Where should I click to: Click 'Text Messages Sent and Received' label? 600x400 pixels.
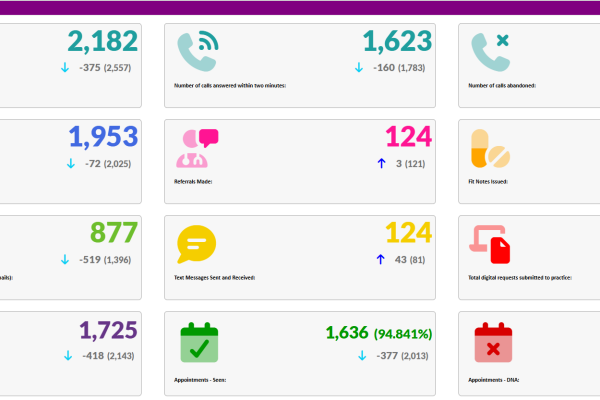point(215,278)
